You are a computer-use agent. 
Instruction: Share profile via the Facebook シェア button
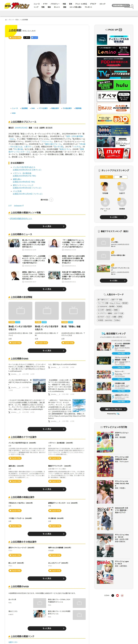tap(35, 37)
